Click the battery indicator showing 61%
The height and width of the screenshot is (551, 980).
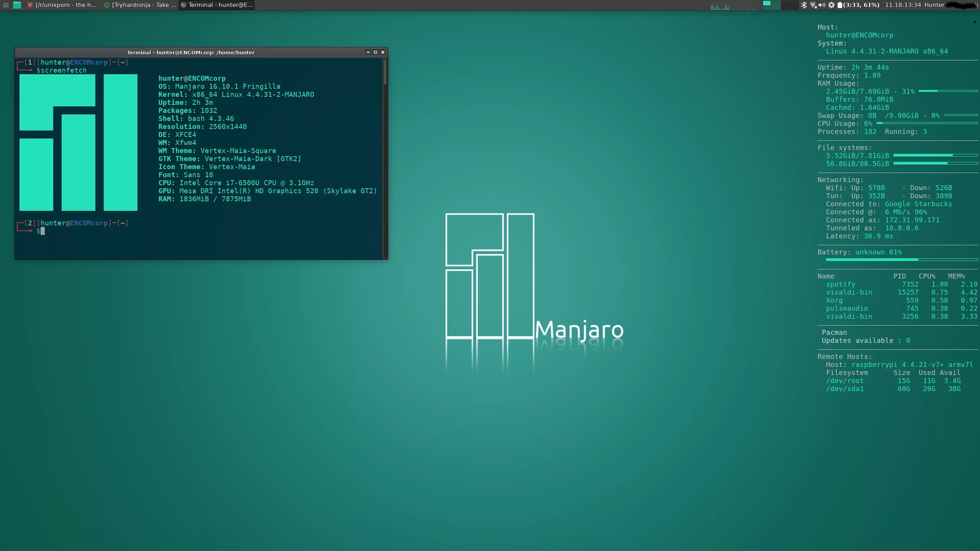(859, 5)
